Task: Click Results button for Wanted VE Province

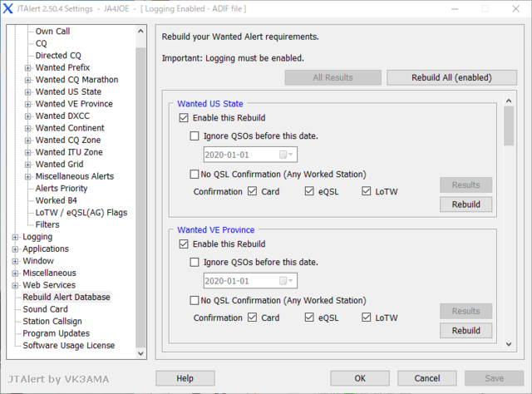Action: click(465, 311)
